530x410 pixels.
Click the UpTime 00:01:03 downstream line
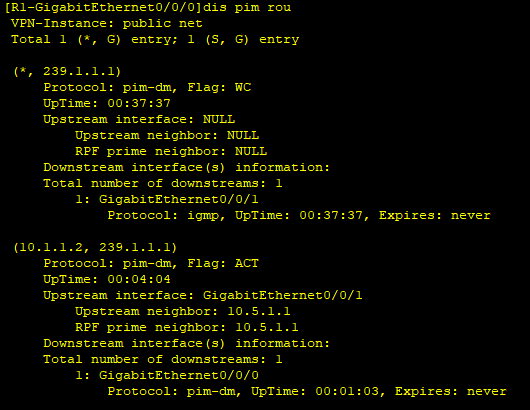point(307,391)
